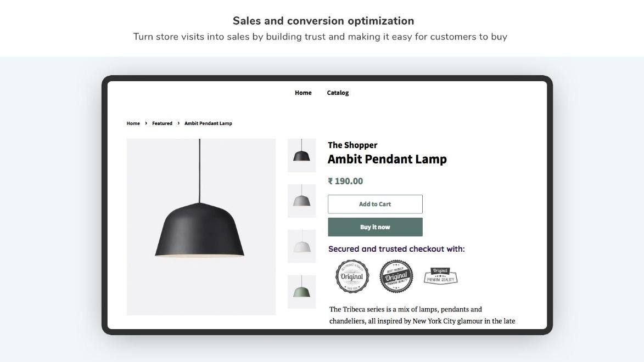Click the Ambit Pendant Lamp product title

(x=387, y=159)
